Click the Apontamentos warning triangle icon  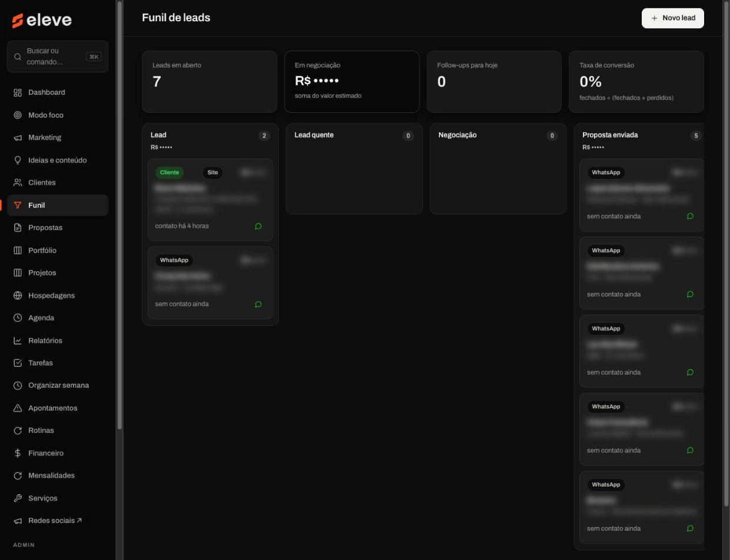[x=18, y=408]
